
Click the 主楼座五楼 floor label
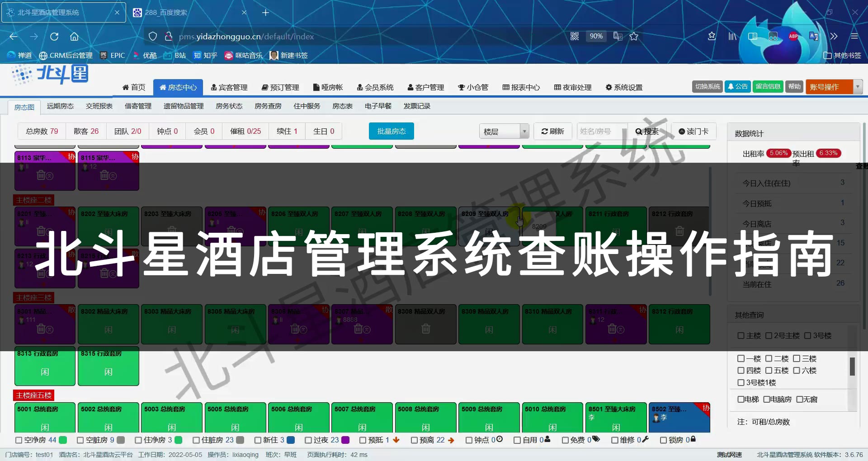point(34,395)
